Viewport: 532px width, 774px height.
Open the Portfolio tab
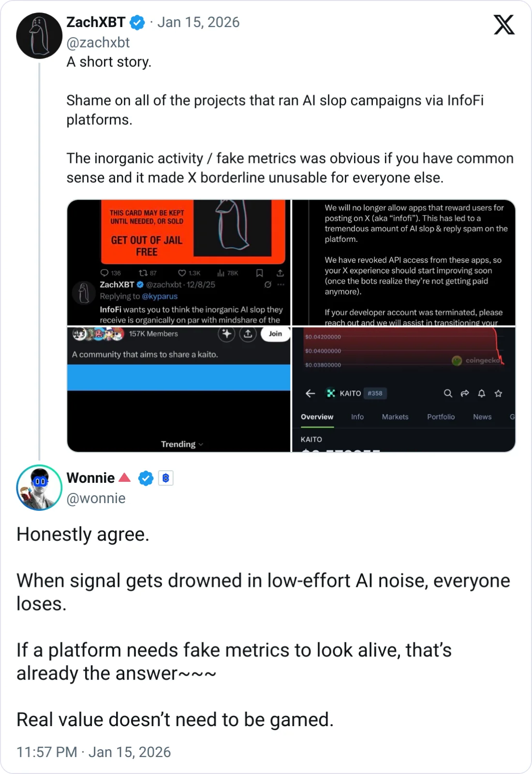click(x=441, y=417)
